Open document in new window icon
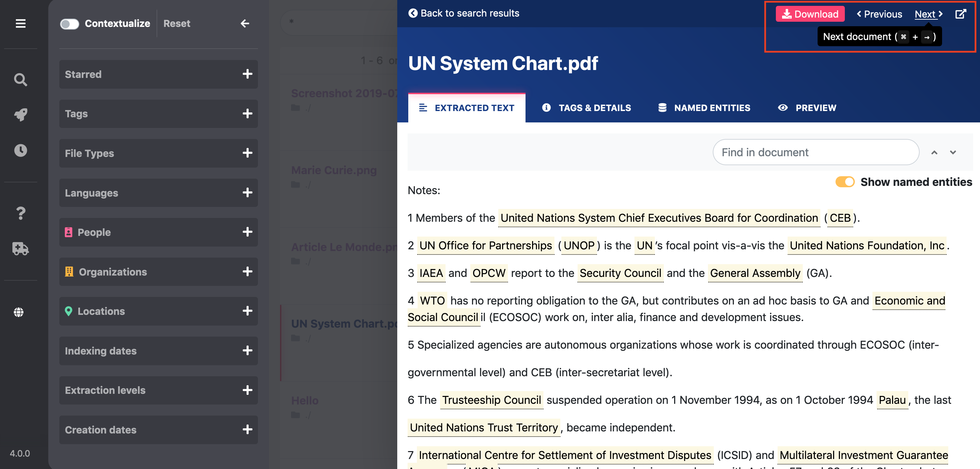The image size is (980, 469). (961, 14)
